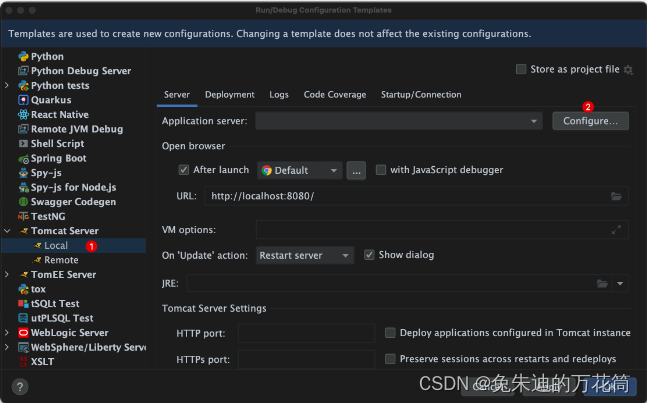This screenshot has height=403, width=647.
Task: Click the VM options input field
Action: (442, 230)
